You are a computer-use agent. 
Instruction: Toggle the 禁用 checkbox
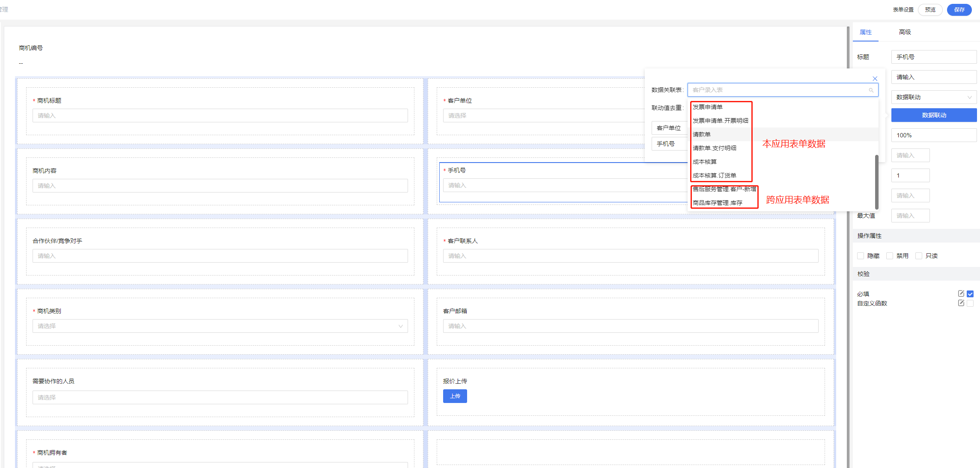click(890, 256)
